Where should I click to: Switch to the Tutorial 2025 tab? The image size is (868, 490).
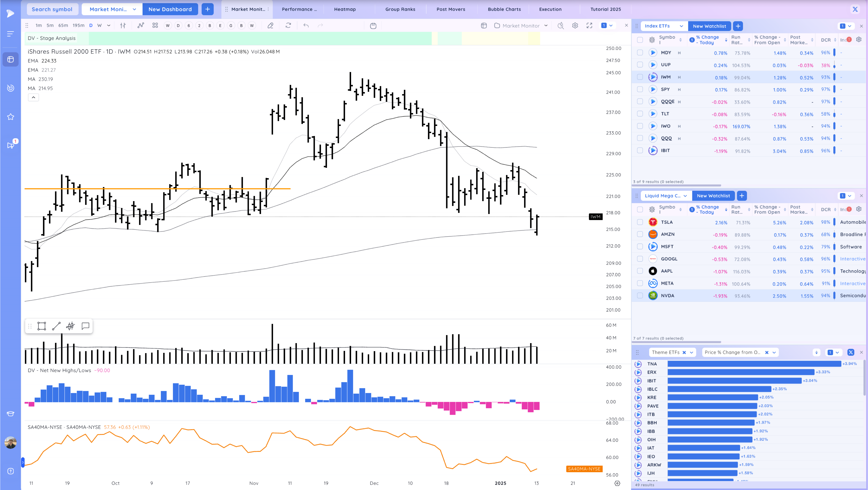tap(605, 9)
